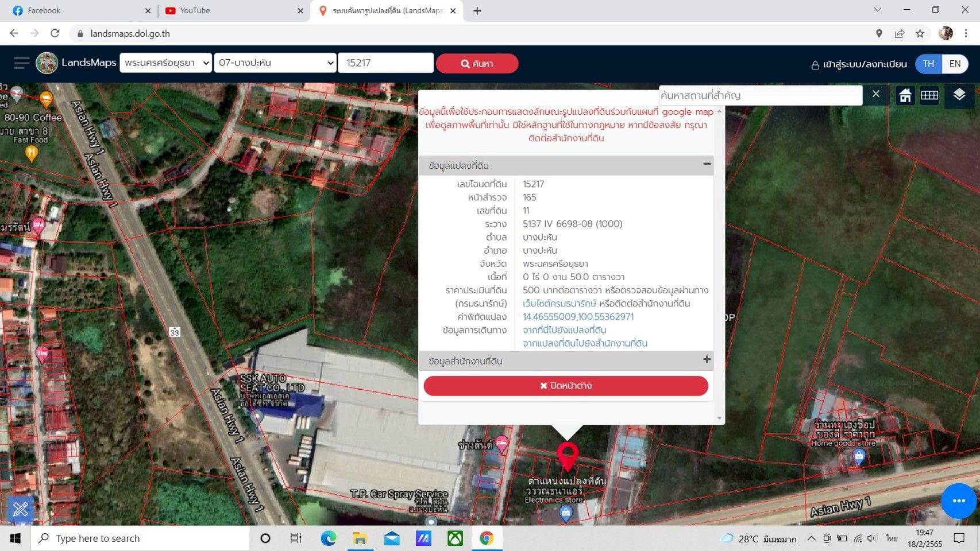Click the Electronics store map pin
This screenshot has height=551, width=980.
click(565, 514)
